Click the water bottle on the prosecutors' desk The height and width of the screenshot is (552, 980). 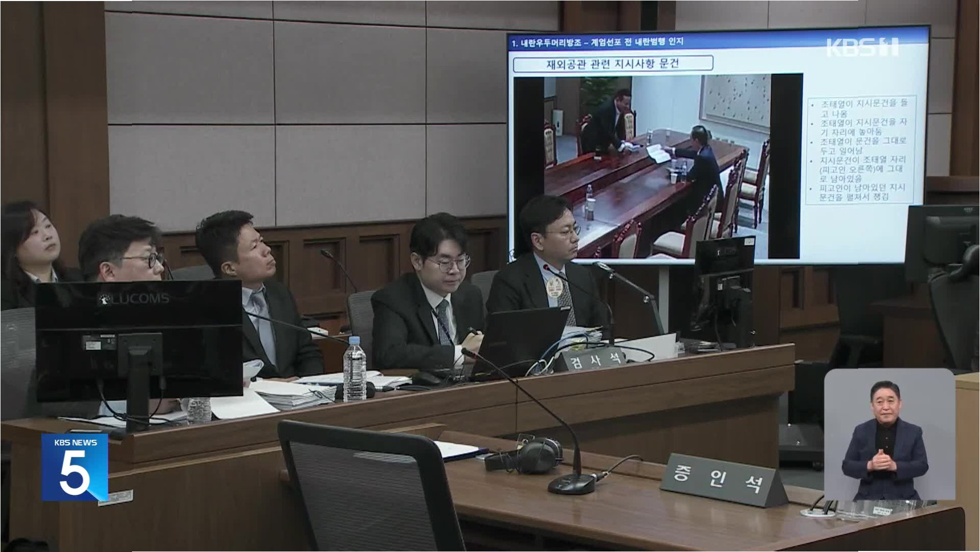[355, 369]
